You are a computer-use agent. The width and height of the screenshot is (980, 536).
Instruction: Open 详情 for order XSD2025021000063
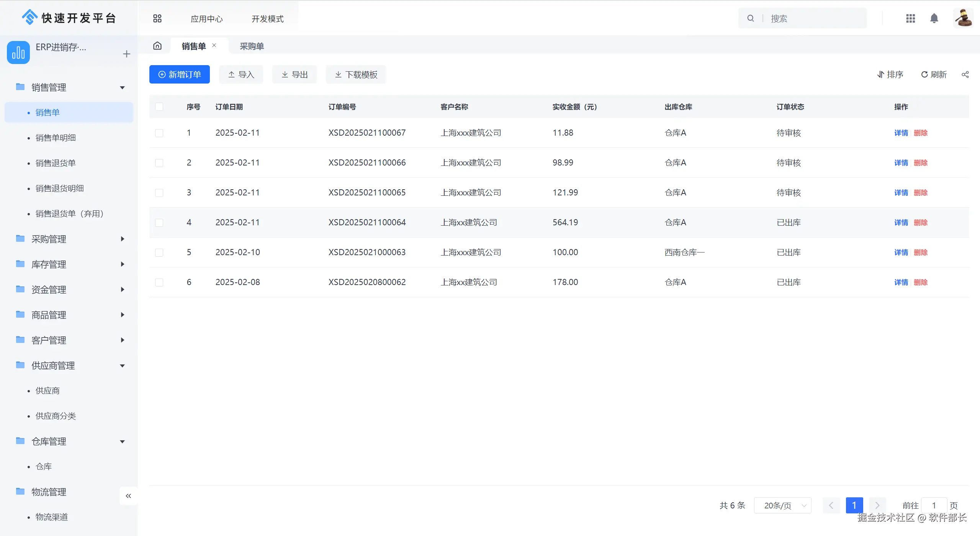[x=901, y=252]
